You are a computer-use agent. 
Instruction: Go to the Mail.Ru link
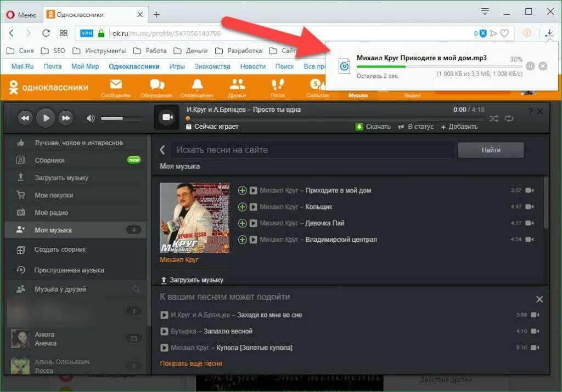tap(22, 66)
